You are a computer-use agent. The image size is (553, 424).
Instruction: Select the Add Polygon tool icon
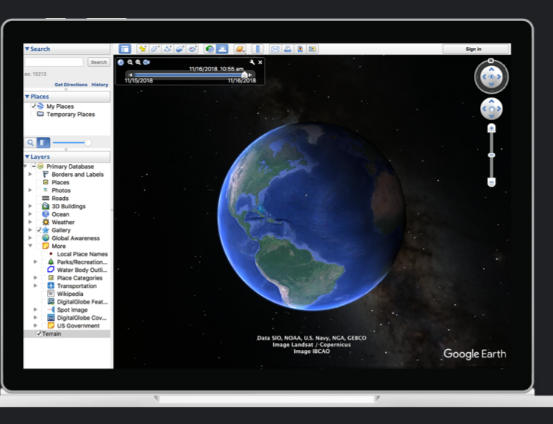click(155, 49)
